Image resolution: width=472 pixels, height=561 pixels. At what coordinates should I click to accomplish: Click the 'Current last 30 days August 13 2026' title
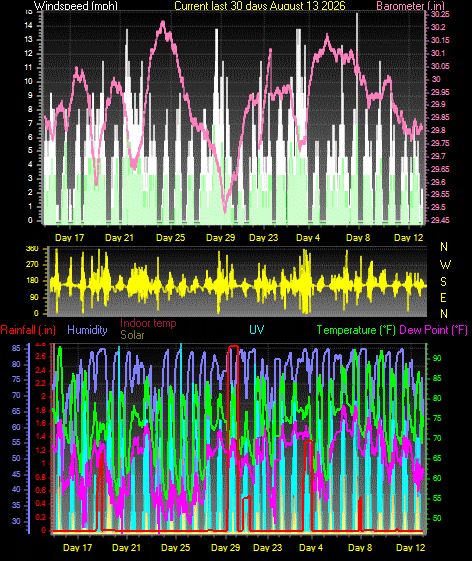coord(260,5)
